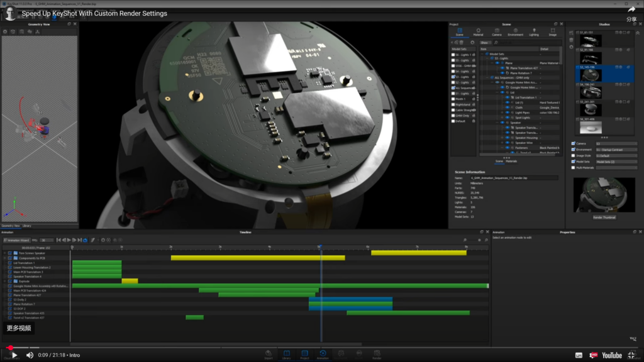Step back one animation frame
644x362 pixels.
coord(64,240)
